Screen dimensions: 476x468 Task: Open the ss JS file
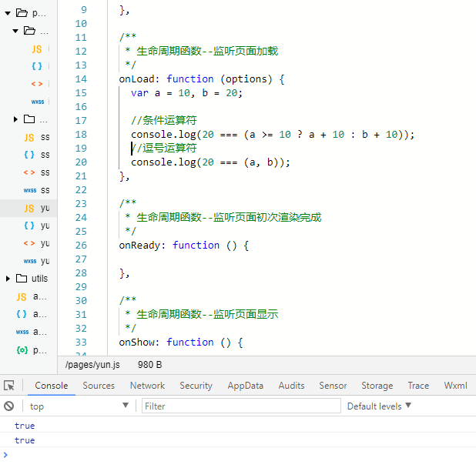tap(37, 137)
